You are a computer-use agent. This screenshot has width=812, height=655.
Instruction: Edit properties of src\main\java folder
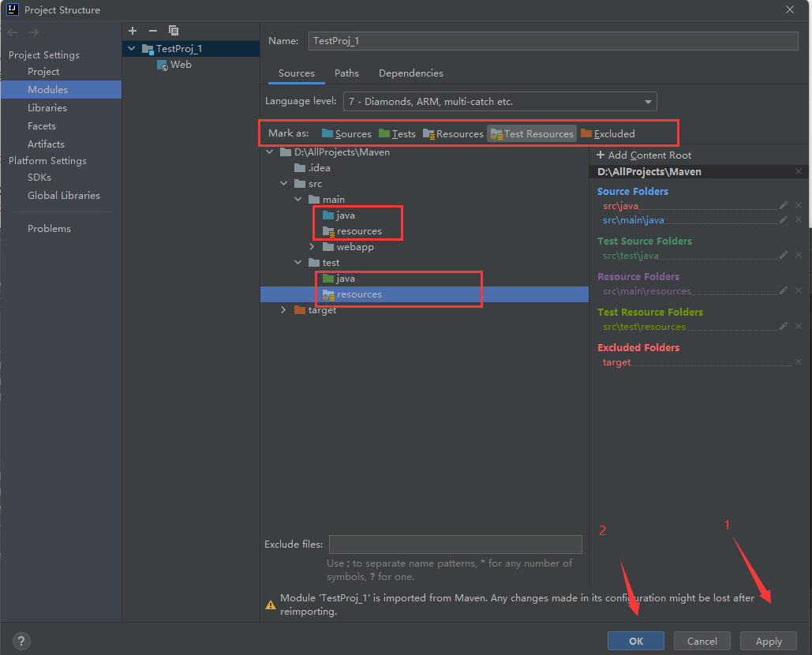tap(784, 219)
